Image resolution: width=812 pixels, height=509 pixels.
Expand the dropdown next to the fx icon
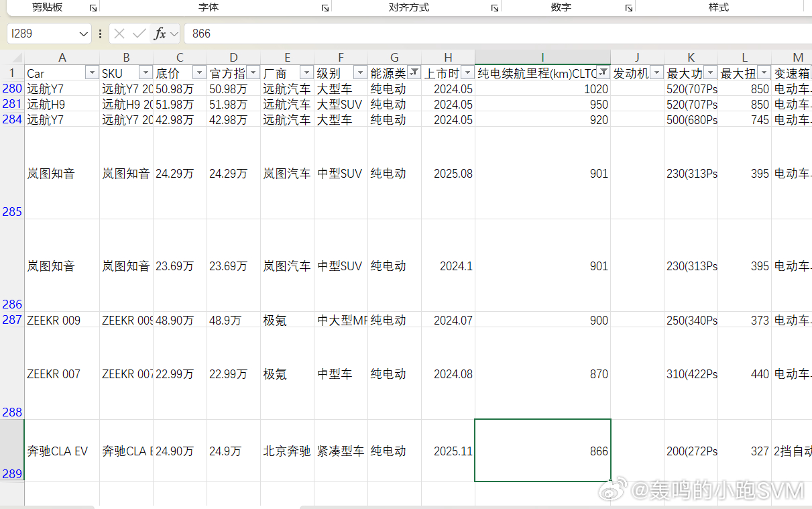click(x=174, y=34)
